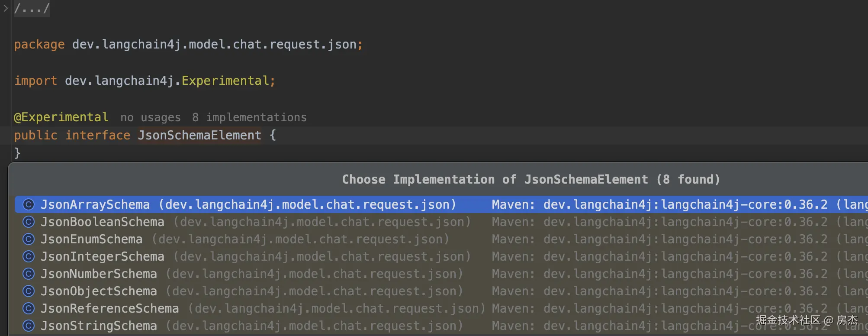Choose JsonBooleanSchema implementation from list
Screen dimensions: 868x336
click(103, 222)
